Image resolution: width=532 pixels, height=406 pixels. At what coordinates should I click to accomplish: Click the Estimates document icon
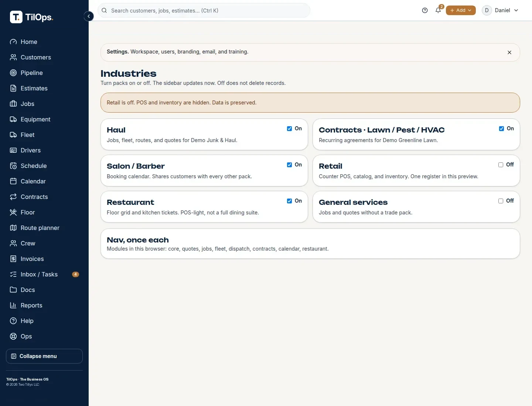[13, 88]
